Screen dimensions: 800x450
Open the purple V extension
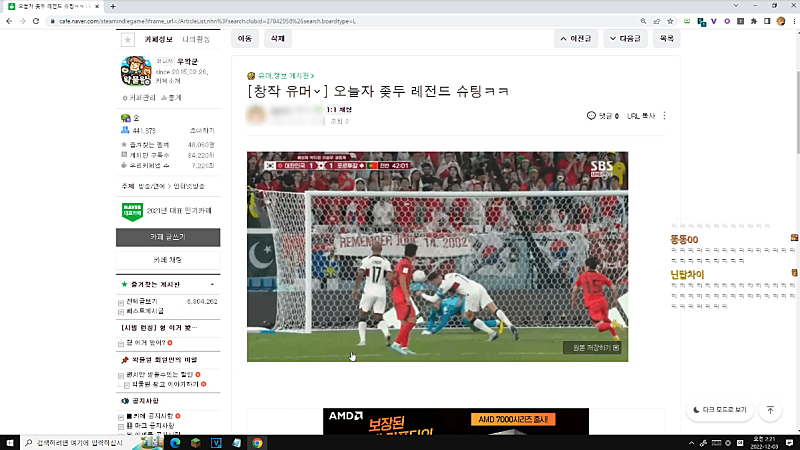pyautogui.click(x=714, y=21)
